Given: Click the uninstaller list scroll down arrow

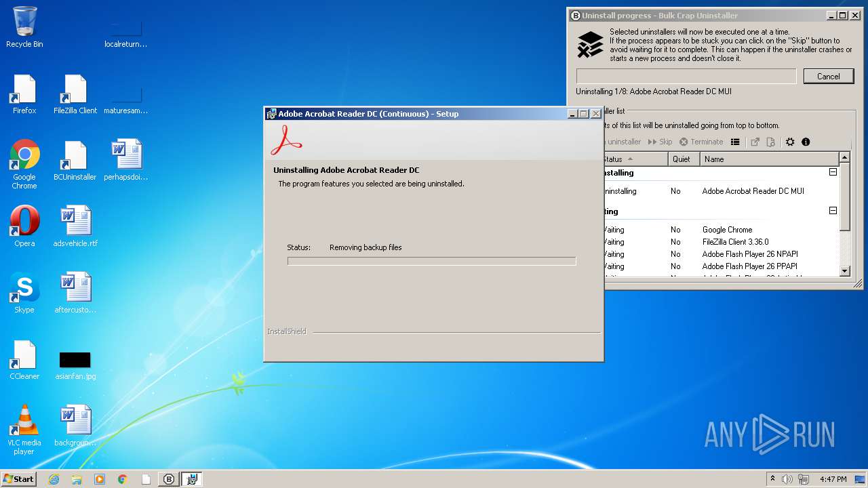Looking at the screenshot, I should coord(844,271).
